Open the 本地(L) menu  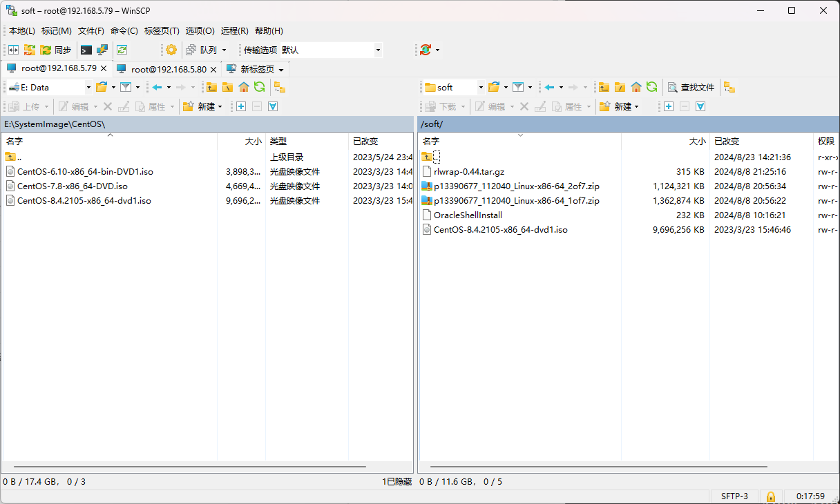22,30
